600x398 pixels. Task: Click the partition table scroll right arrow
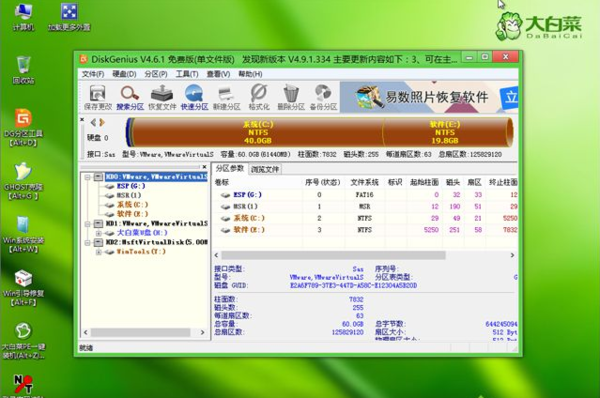point(512,255)
